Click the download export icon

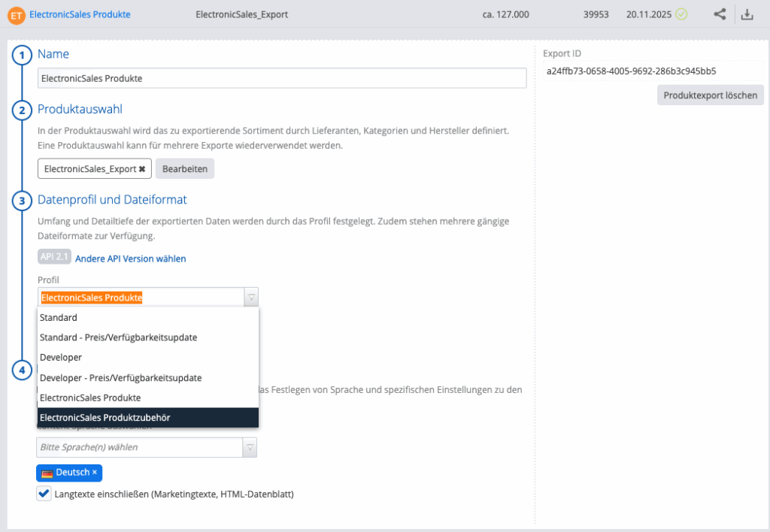click(x=747, y=14)
